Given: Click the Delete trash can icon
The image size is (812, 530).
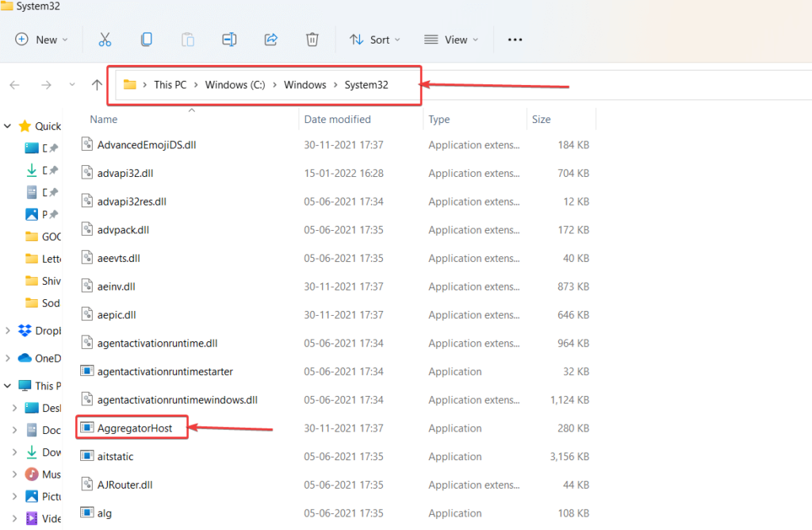Looking at the screenshot, I should click(312, 40).
